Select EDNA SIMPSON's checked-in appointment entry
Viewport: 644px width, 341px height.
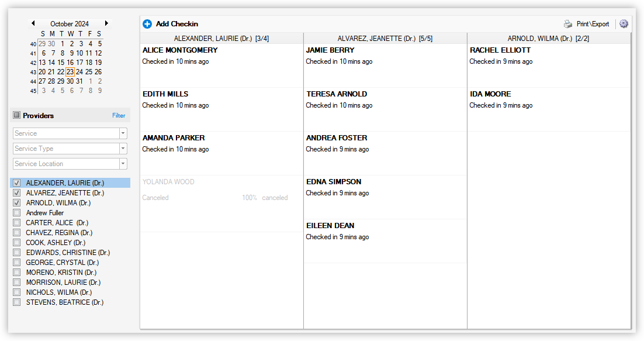coord(385,187)
